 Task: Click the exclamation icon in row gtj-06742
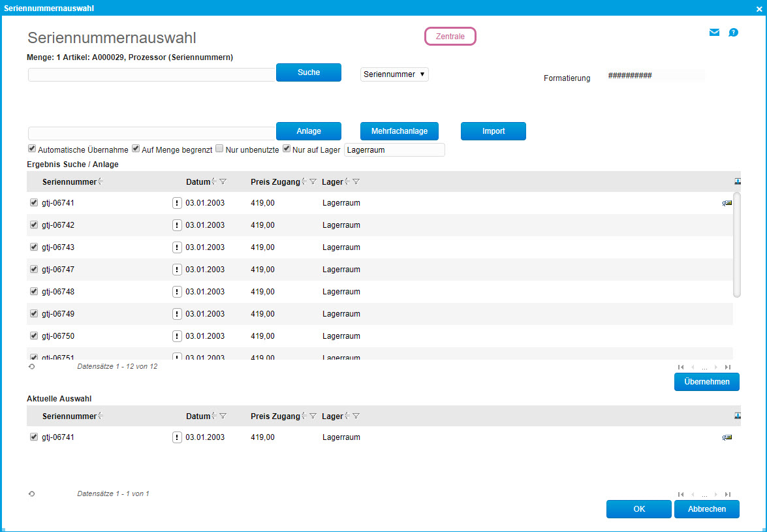point(177,225)
